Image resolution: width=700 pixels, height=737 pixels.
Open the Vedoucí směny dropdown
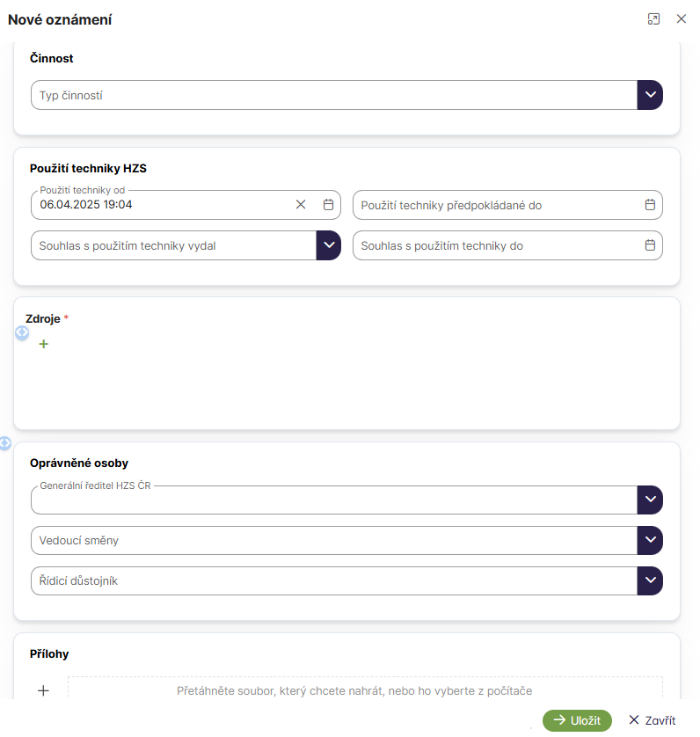coord(650,540)
